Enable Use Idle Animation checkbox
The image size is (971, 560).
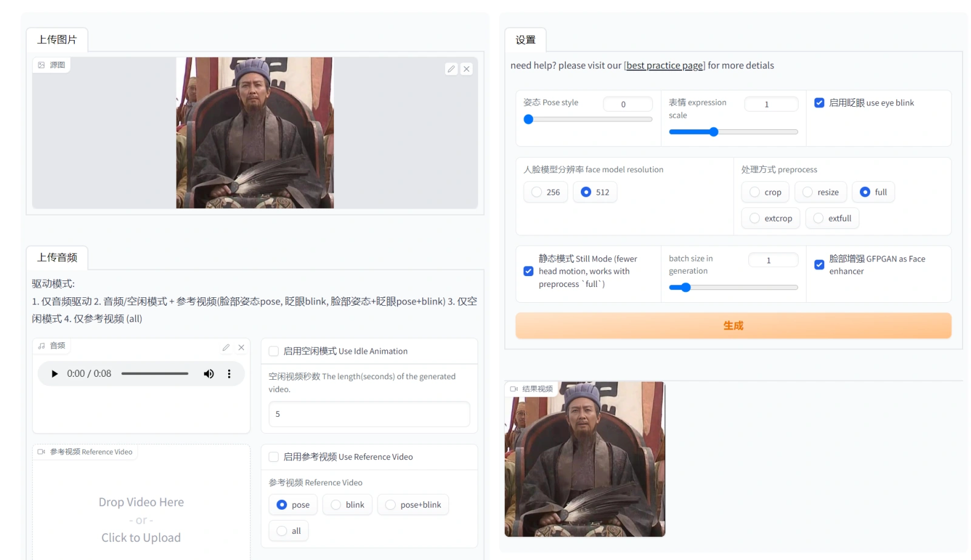pyautogui.click(x=274, y=351)
